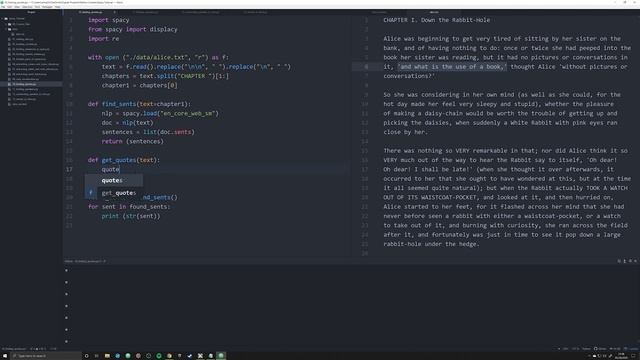Click the 'import re' line

[104, 39]
